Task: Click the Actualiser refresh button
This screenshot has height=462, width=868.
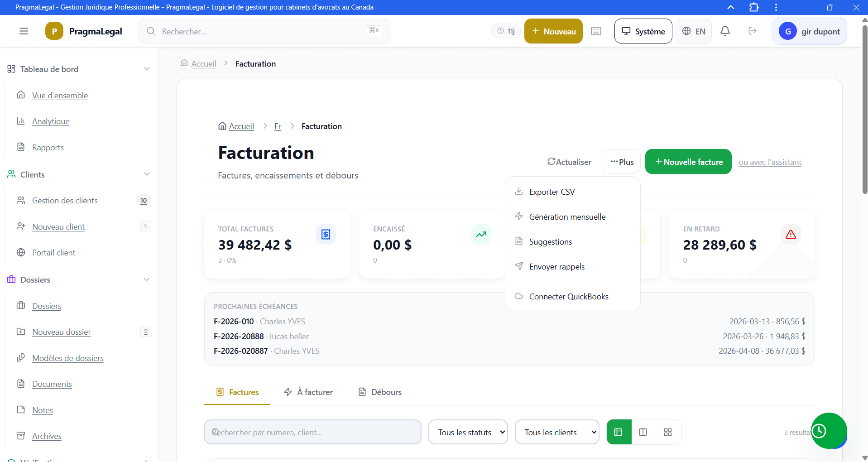Action: click(569, 162)
